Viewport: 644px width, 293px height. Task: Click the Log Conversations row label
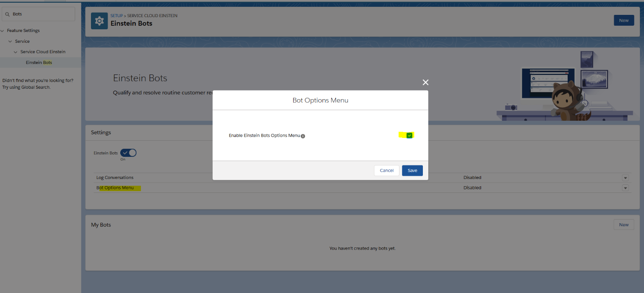pyautogui.click(x=115, y=178)
